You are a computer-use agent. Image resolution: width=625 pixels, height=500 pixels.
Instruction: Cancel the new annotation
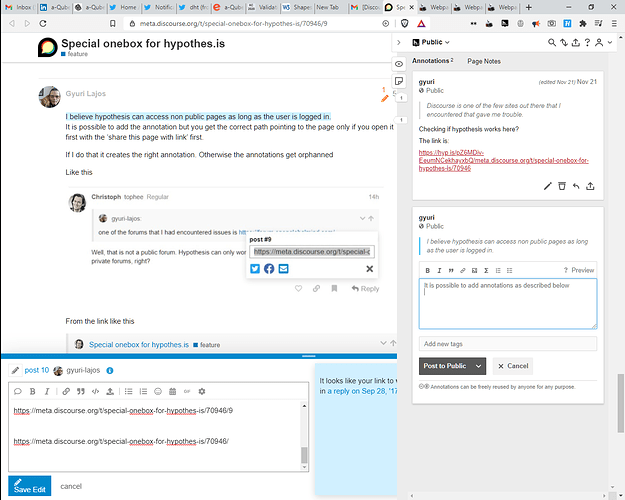tap(513, 366)
